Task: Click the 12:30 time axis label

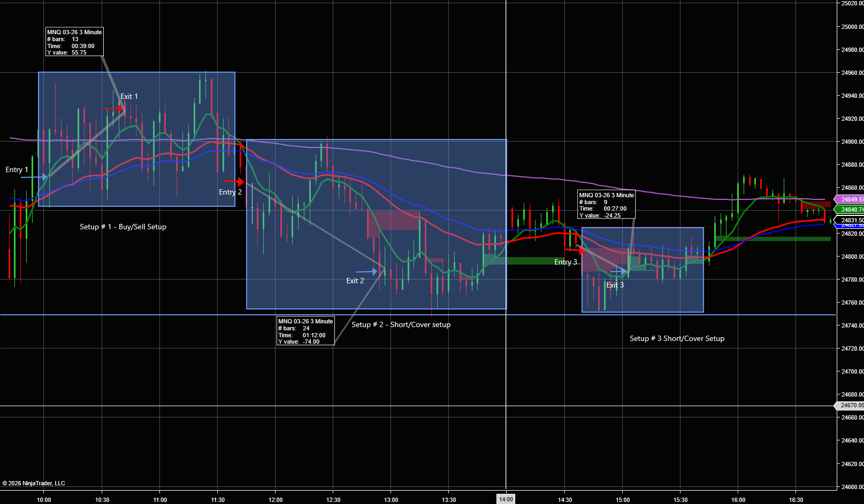Action: 333,500
